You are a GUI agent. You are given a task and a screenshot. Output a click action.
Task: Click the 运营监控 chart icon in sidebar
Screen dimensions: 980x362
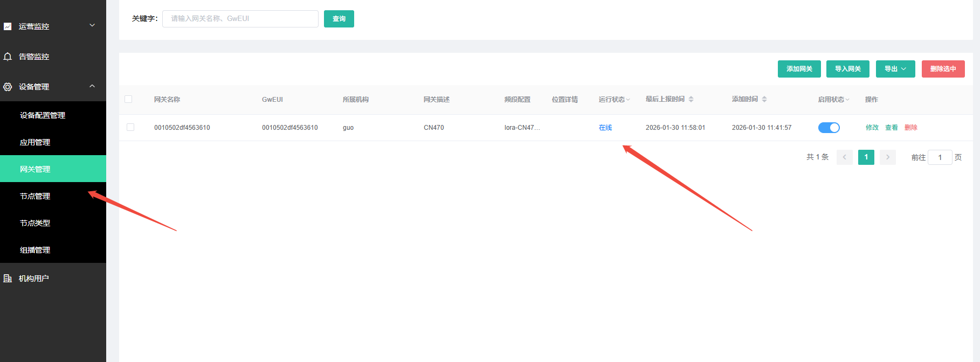[x=8, y=26]
